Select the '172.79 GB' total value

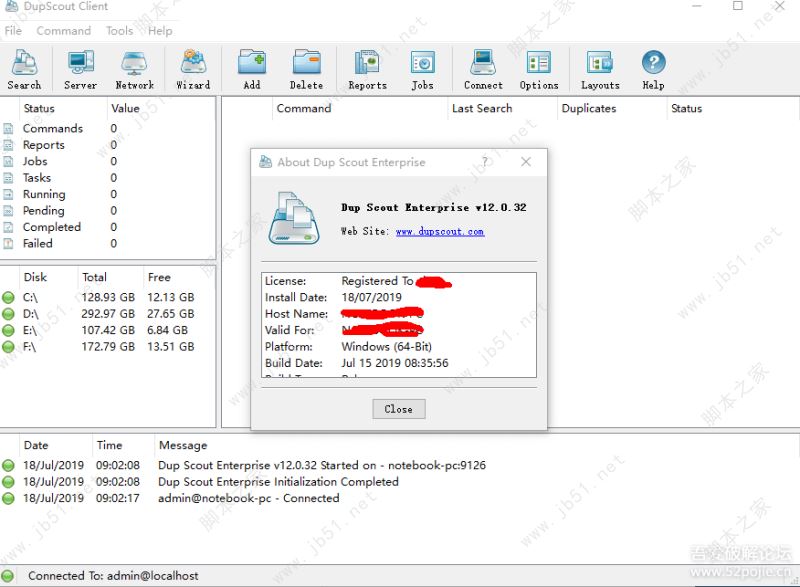point(108,347)
